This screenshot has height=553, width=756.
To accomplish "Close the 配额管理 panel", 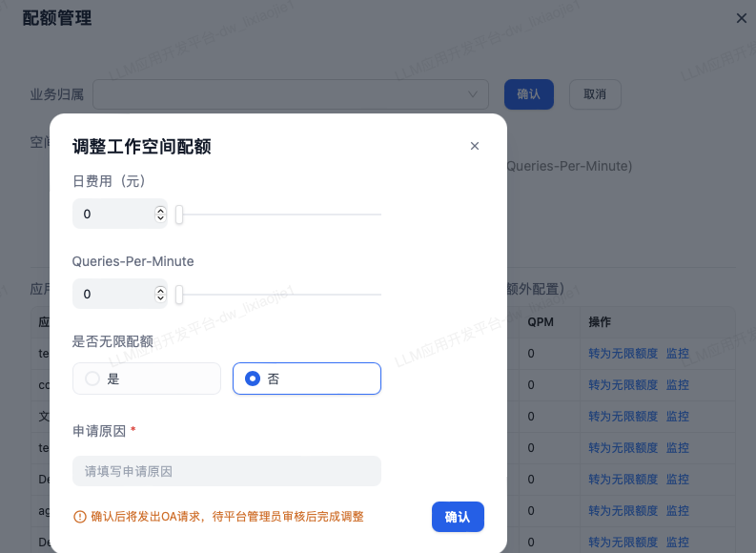I will (742, 18).
